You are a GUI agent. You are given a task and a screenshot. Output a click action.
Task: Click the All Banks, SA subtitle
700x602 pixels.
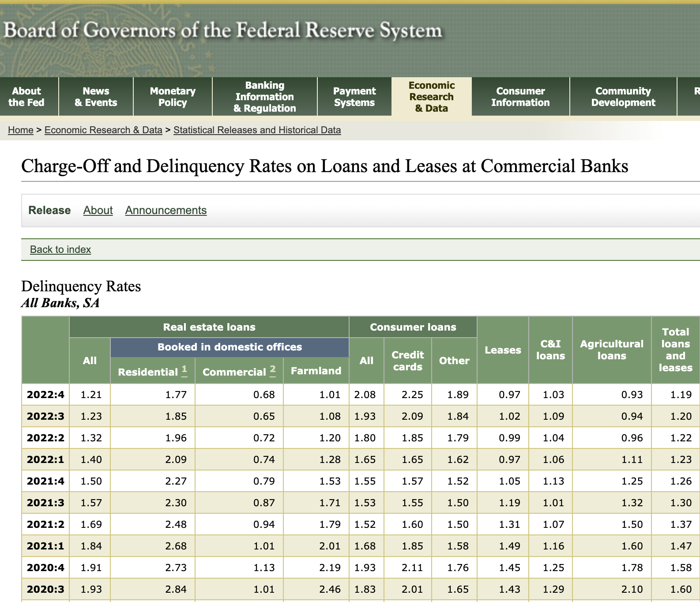[60, 303]
